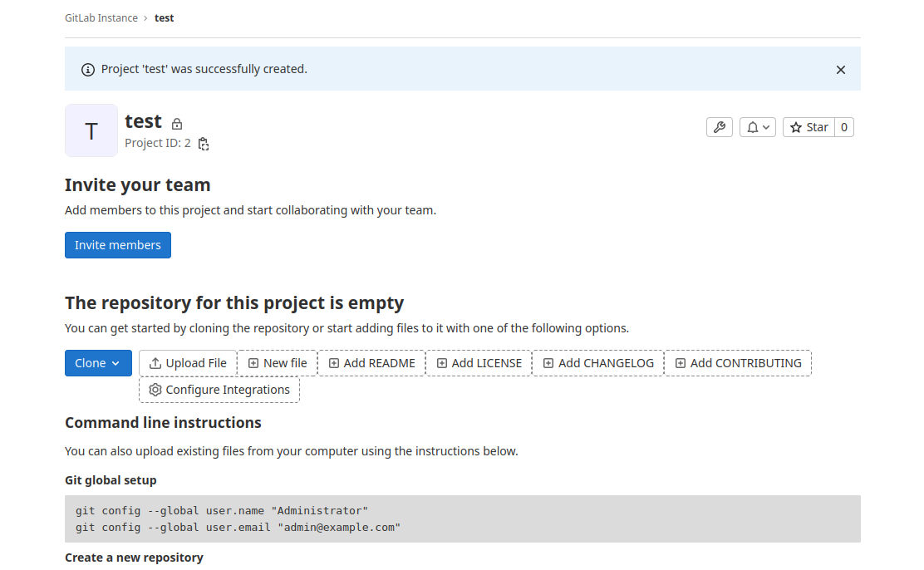
Task: Click Add LICENSE
Action: point(479,363)
